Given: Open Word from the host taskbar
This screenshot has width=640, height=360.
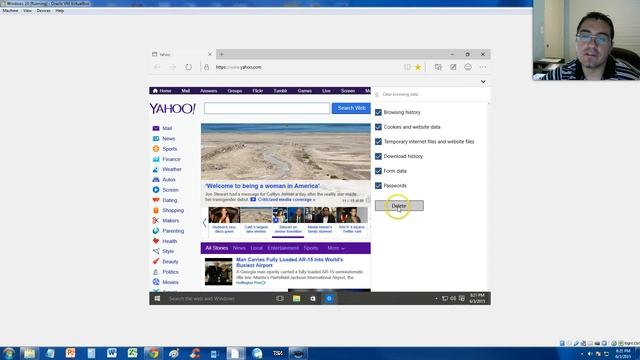Looking at the screenshot, I should (x=111, y=353).
